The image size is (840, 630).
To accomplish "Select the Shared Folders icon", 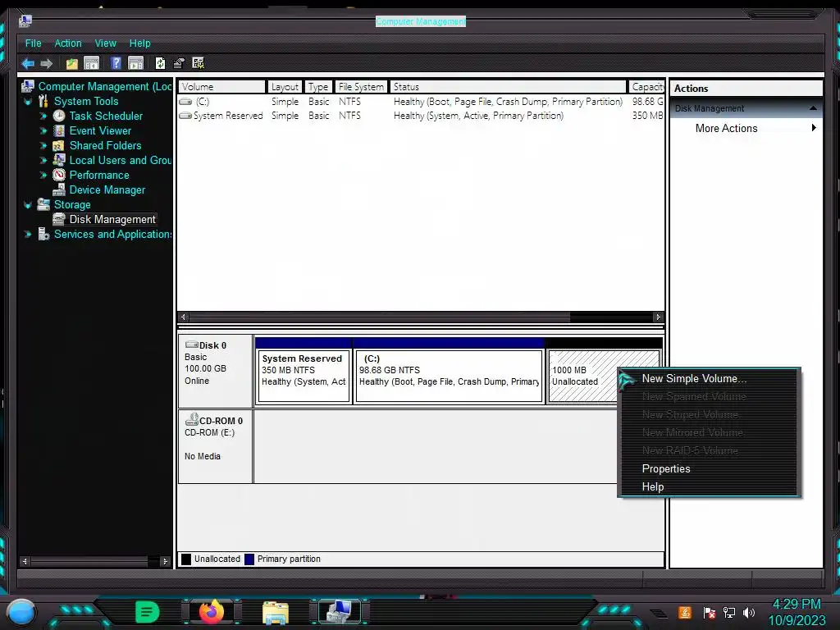I will point(59,145).
